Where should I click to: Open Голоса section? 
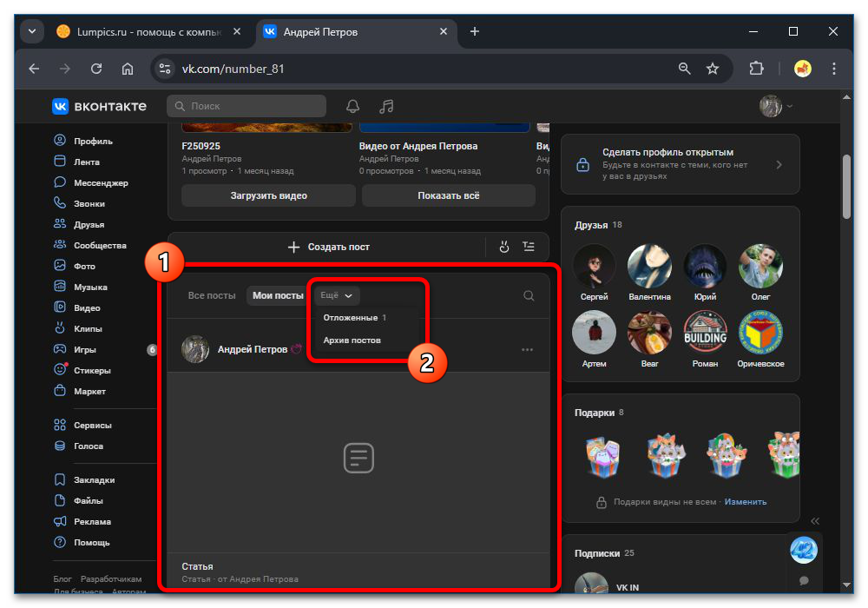(x=79, y=446)
